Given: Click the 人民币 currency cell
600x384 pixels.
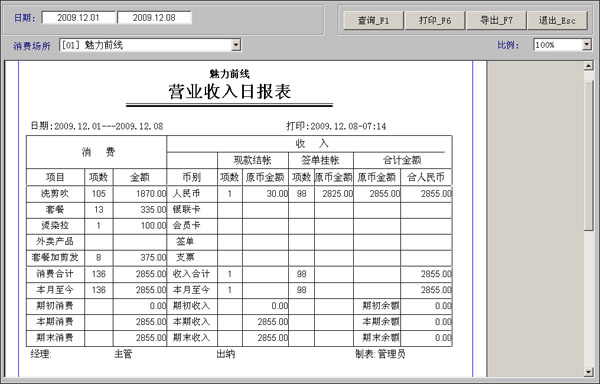Looking at the screenshot, I should click(x=187, y=194).
